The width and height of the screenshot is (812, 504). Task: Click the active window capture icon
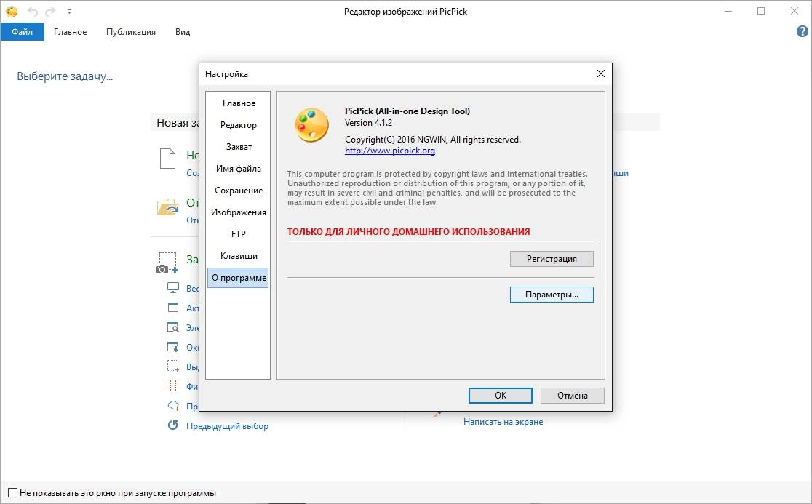(173, 308)
